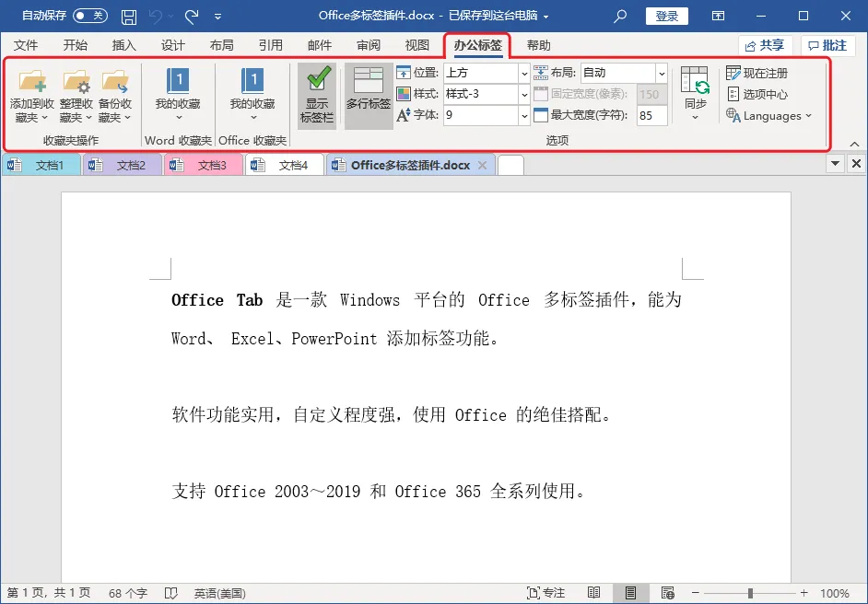Image resolution: width=868 pixels, height=604 pixels.
Task: Click the 最大宽度 field showing 85
Action: tap(652, 116)
